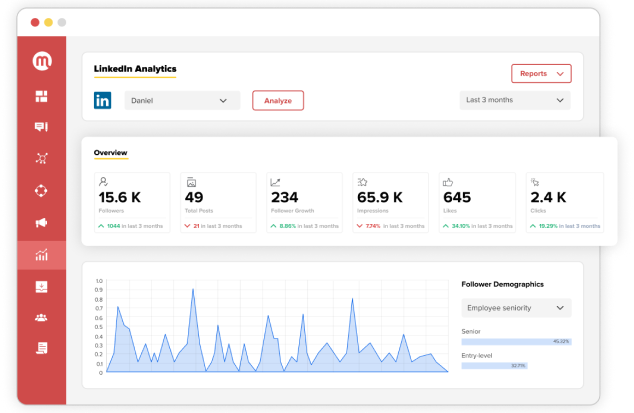Select the Overview tab heading
Viewport: 634px width, 413px height.
(110, 152)
